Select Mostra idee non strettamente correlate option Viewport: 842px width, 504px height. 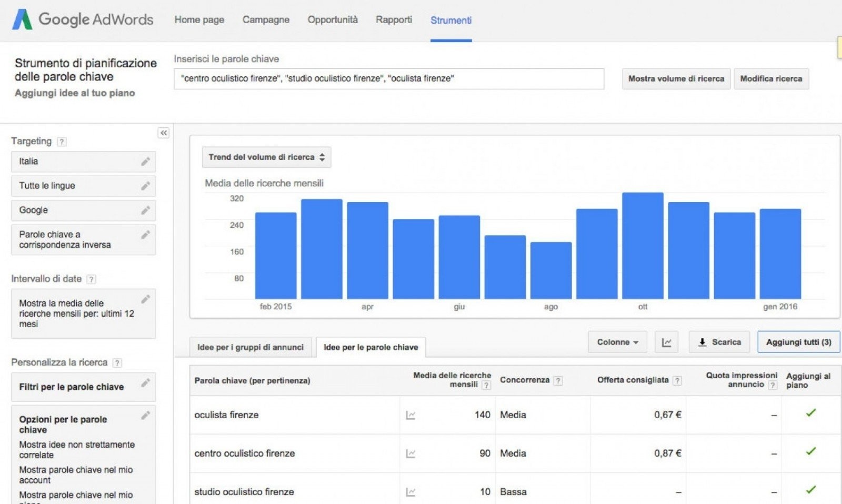tap(77, 450)
